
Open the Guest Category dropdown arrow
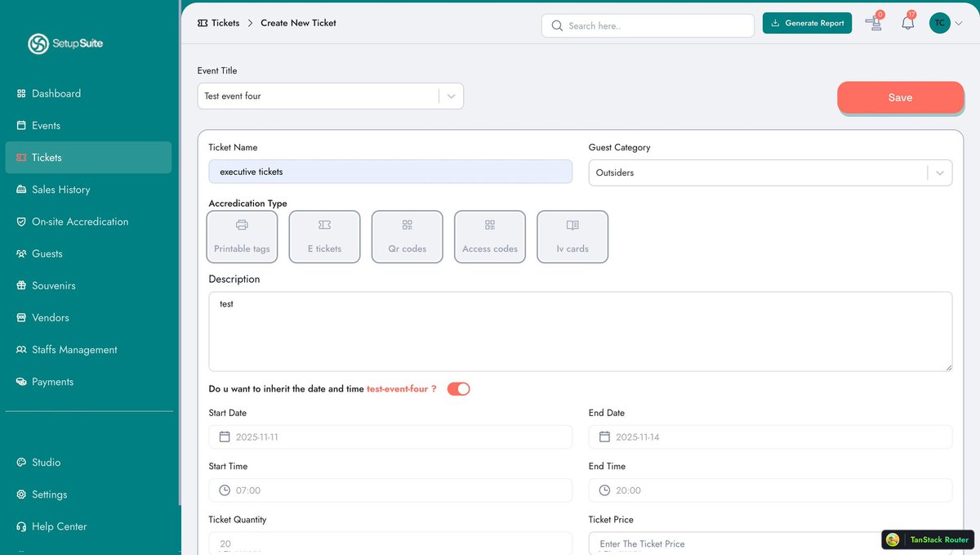tap(939, 173)
